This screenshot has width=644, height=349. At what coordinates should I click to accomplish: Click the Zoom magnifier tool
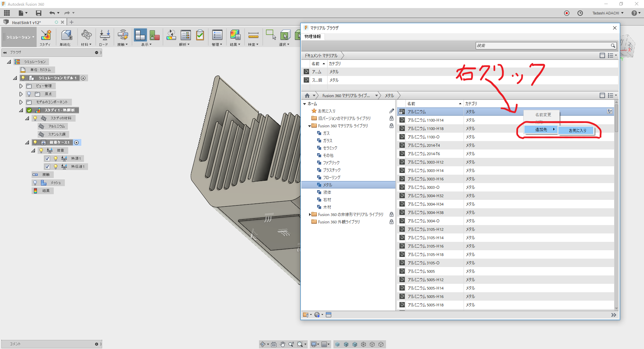(291, 344)
